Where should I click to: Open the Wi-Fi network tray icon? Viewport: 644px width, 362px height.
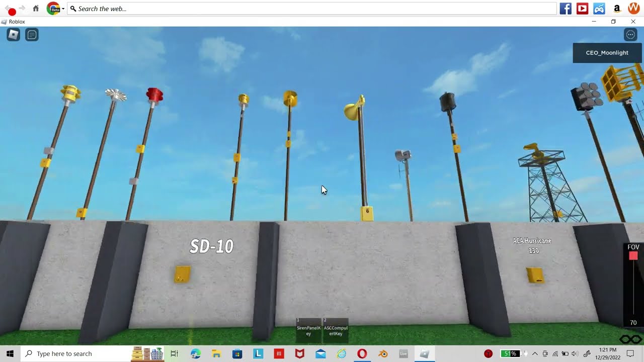click(555, 353)
